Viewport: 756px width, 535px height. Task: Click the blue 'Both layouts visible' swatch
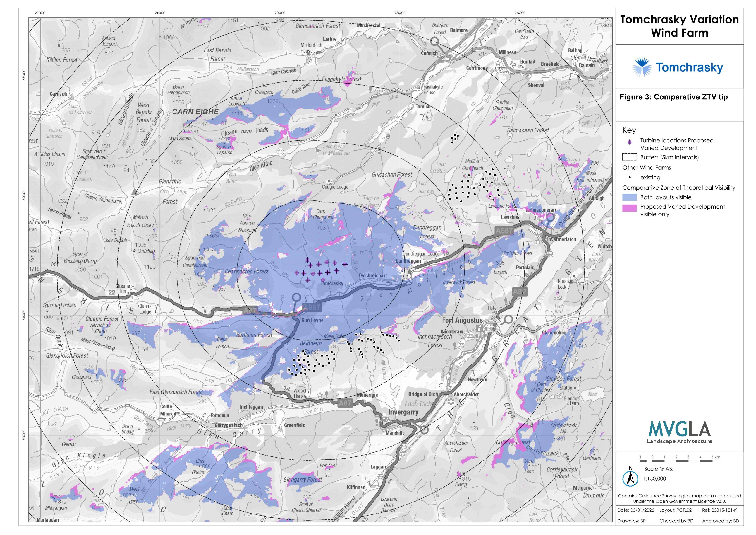pyautogui.click(x=630, y=197)
